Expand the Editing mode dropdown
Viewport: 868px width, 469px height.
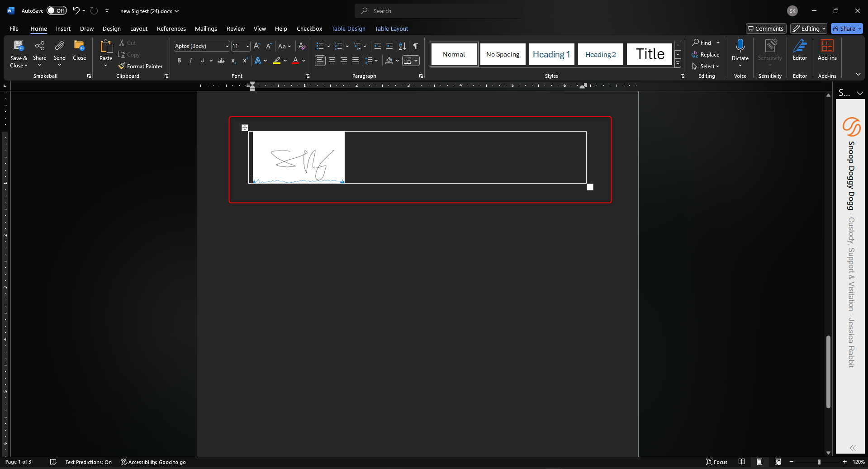[809, 28]
